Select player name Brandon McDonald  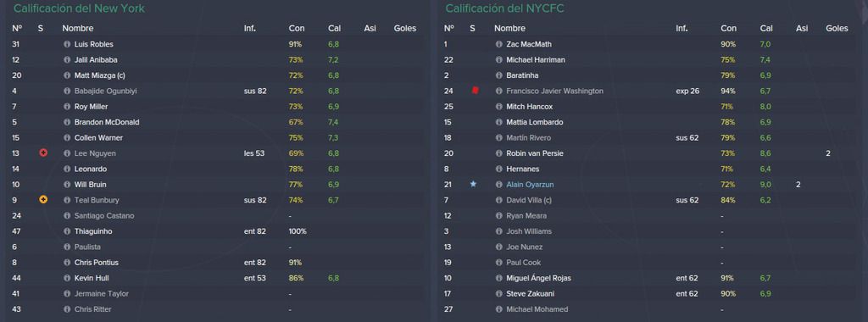click(x=107, y=122)
